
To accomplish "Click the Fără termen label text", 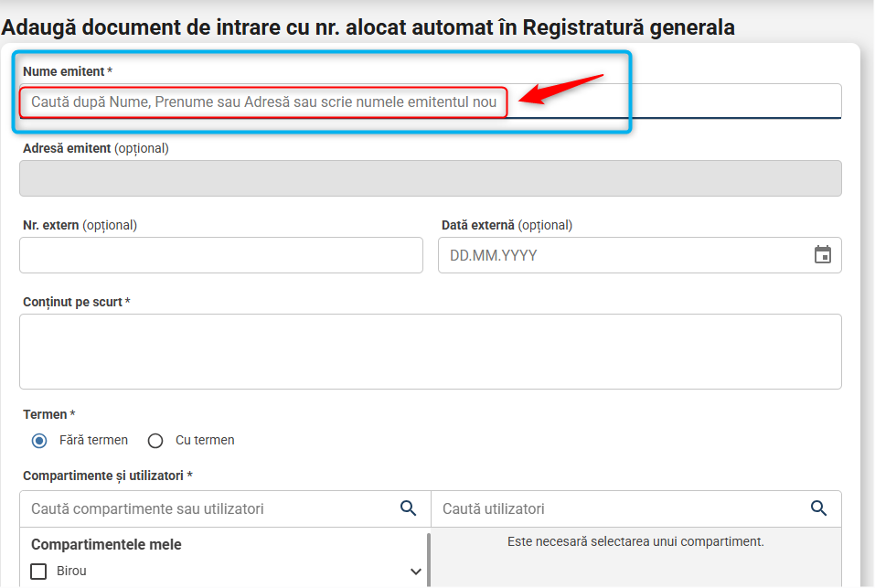I will click(94, 440).
